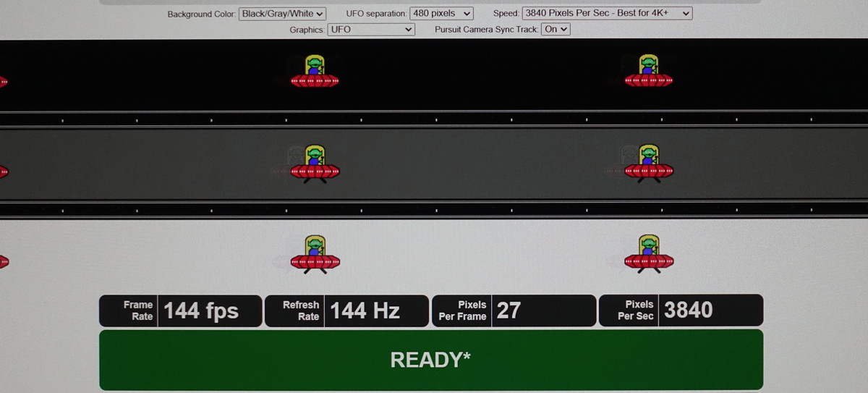Click the 144 fps frame rate value
The image size is (868, 393).
[201, 311]
